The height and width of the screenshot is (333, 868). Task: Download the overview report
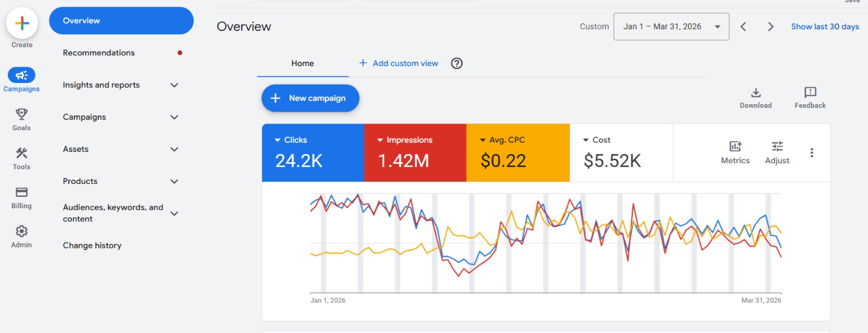[x=755, y=93]
